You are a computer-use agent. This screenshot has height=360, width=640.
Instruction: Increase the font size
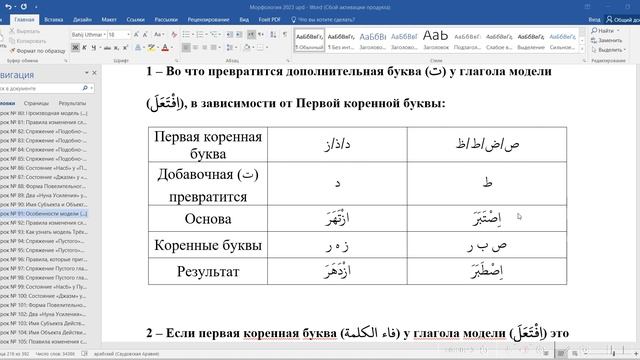137,35
